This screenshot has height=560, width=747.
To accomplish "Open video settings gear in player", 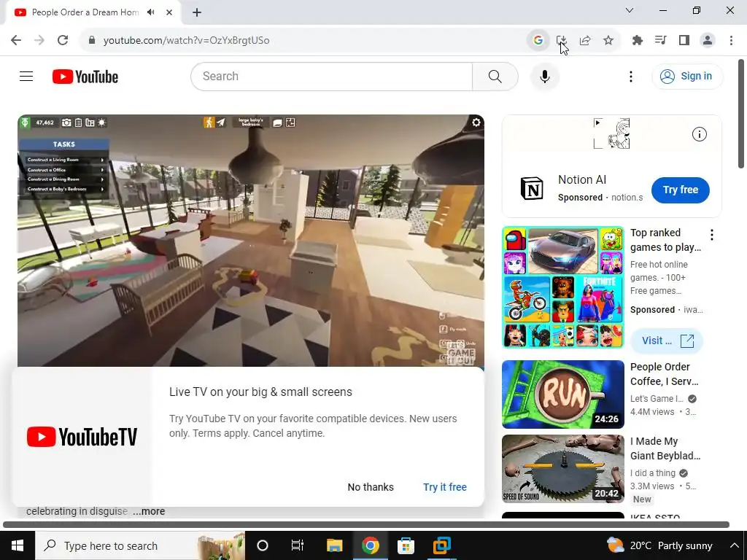I will 476,122.
